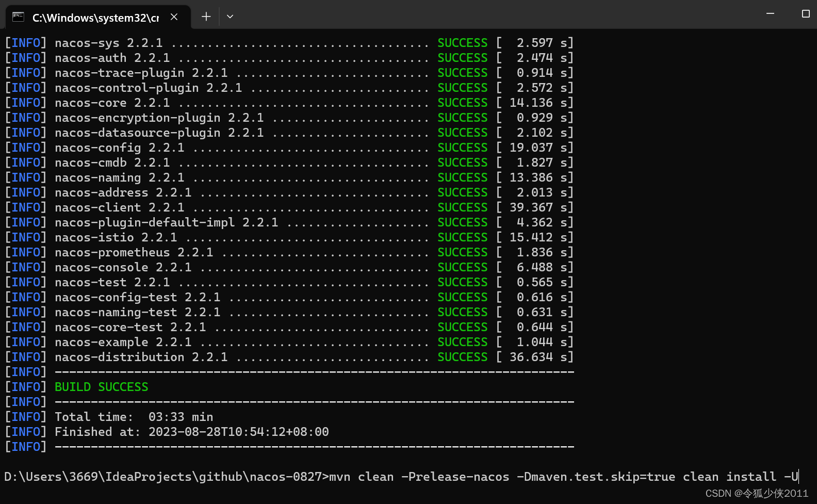The image size is (817, 504).
Task: Click the nacos-sys 2.2.1 line
Action: (289, 43)
